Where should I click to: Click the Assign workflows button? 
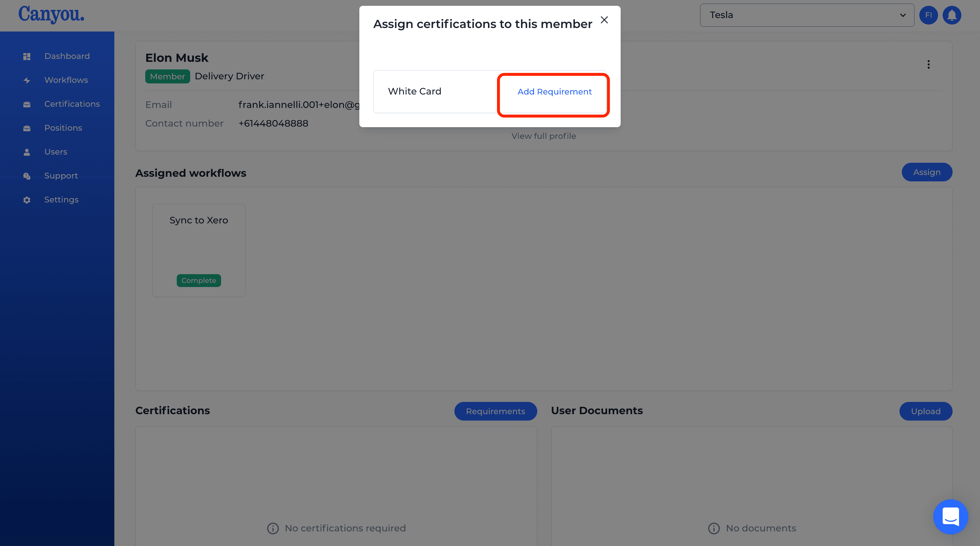[x=927, y=171]
